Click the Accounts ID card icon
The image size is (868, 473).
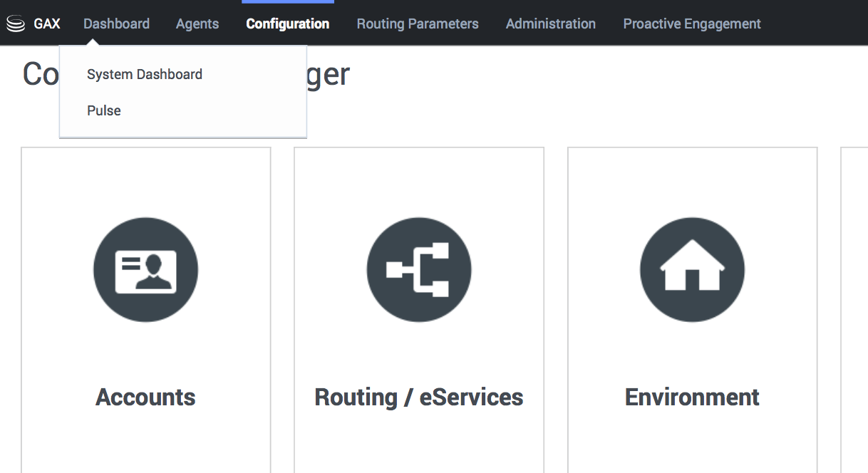point(145,270)
